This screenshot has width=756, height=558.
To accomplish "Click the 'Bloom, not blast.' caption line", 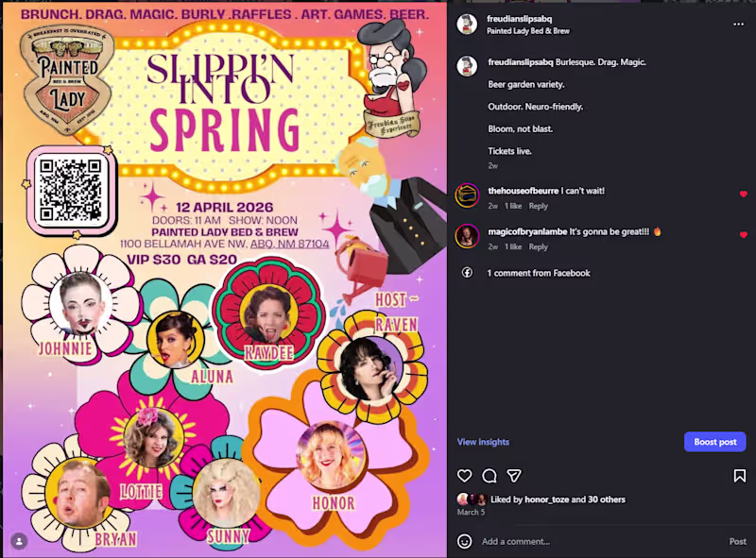I will pyautogui.click(x=521, y=129).
